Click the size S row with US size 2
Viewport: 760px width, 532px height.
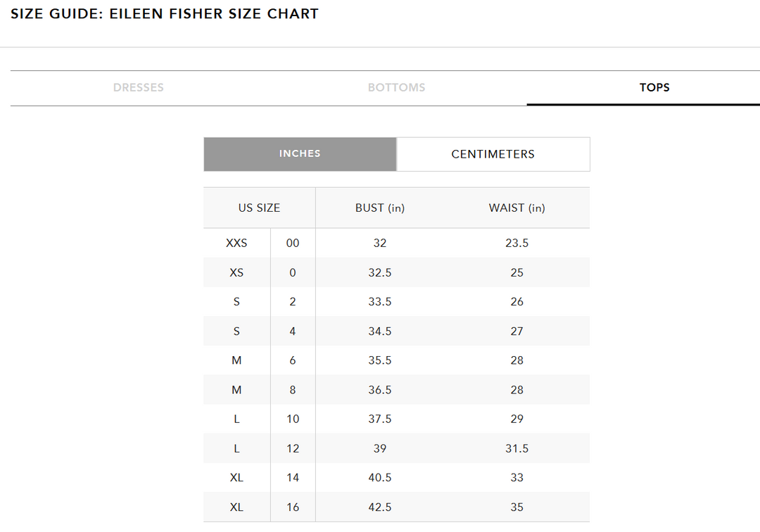click(x=236, y=301)
